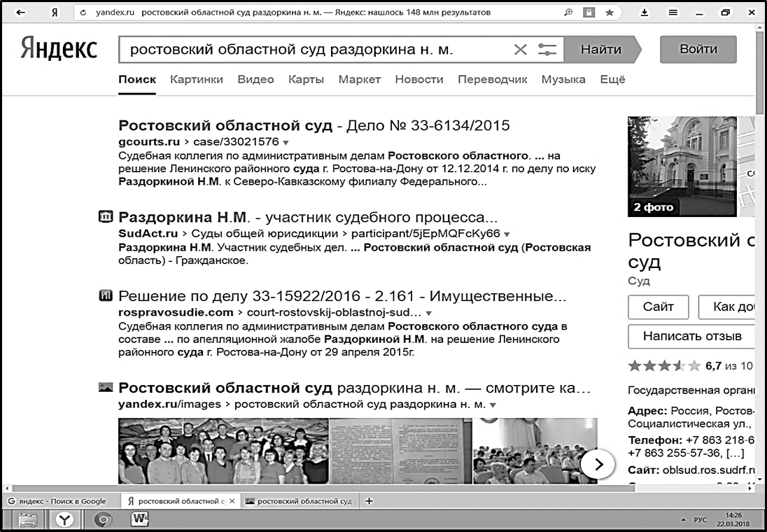767x532 pixels.
Task: Bookmark the page with the star icon
Action: tap(610, 13)
